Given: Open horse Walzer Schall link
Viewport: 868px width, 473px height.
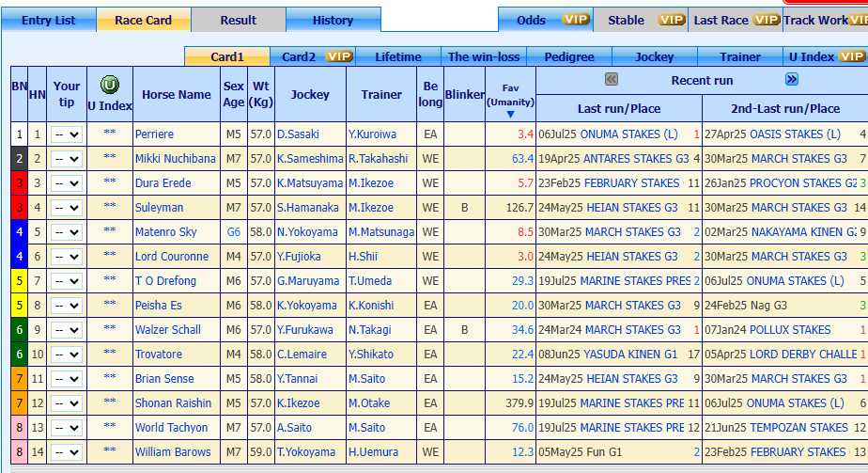Looking at the screenshot, I should (168, 330).
